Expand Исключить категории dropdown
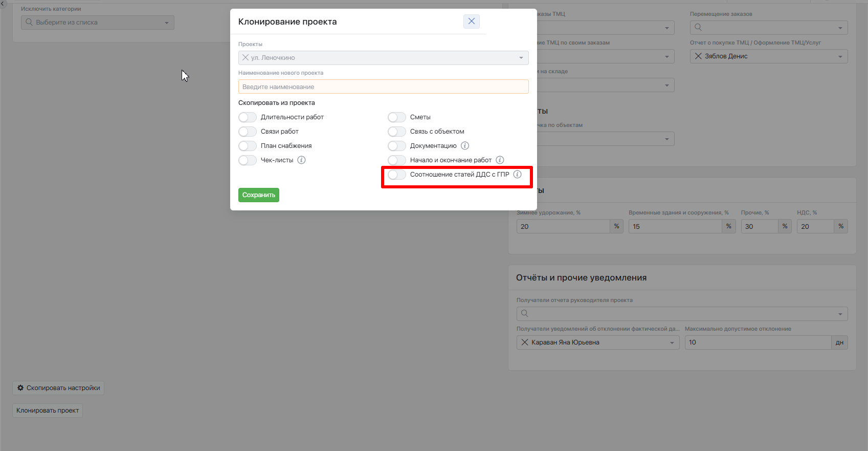Screen dimensions: 868x451 tap(166, 23)
